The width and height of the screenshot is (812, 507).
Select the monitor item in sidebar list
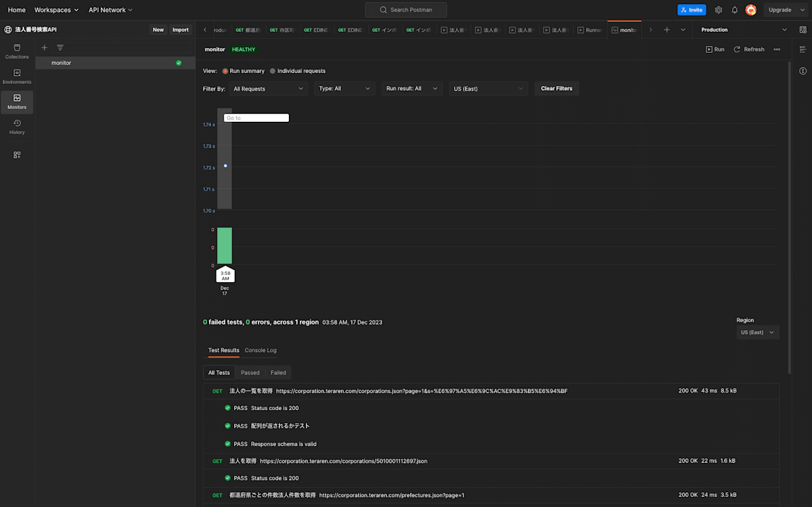(115, 63)
